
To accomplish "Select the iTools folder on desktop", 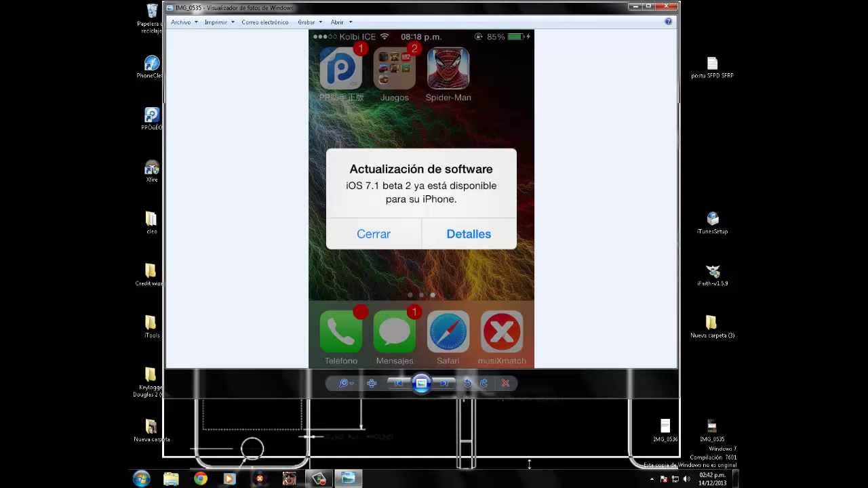I will point(151,327).
